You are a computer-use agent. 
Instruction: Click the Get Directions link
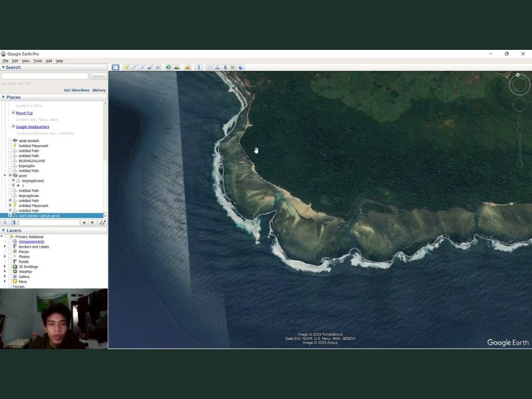pos(76,90)
